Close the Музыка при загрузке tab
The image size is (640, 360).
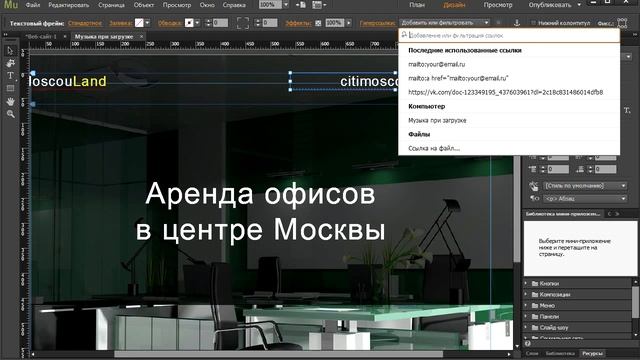point(142,37)
